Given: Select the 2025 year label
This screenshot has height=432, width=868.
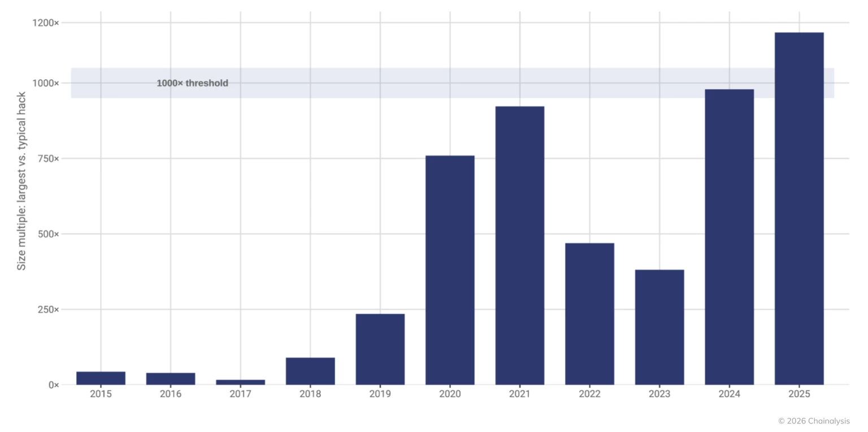Looking at the screenshot, I should tap(800, 394).
